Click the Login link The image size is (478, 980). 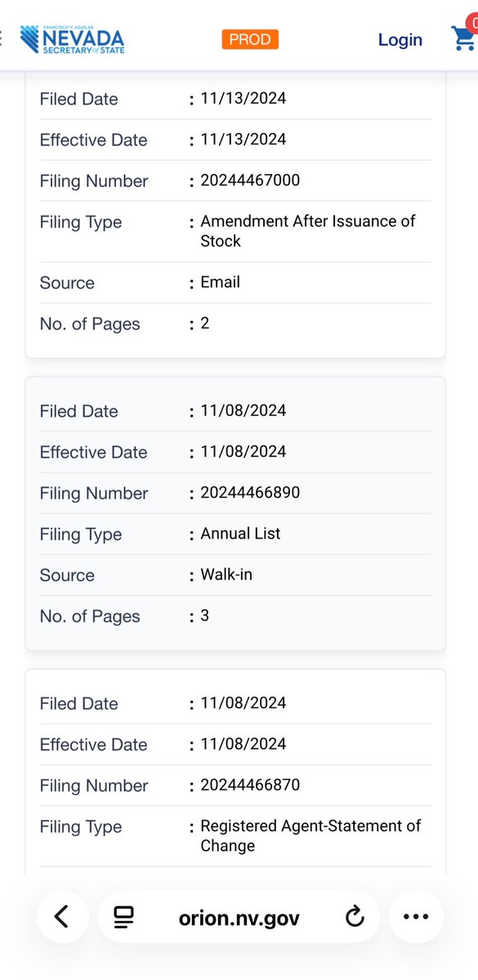[400, 39]
